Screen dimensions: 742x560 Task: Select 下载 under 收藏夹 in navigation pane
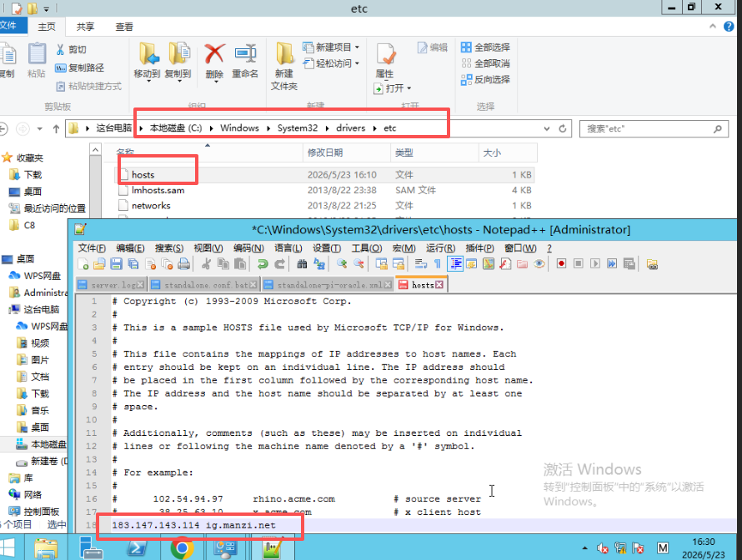point(26,175)
